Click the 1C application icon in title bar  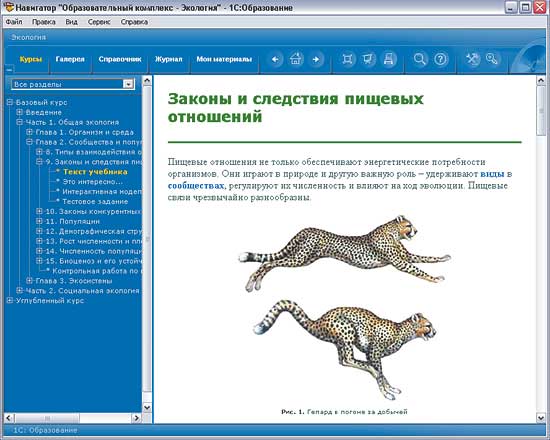(x=9, y=7)
